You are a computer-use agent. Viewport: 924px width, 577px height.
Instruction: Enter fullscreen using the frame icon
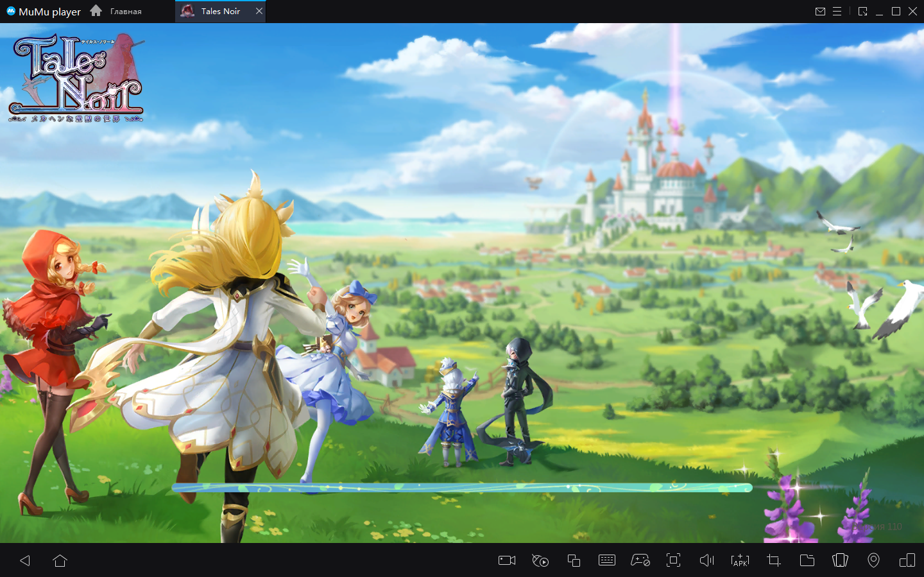[x=673, y=560]
